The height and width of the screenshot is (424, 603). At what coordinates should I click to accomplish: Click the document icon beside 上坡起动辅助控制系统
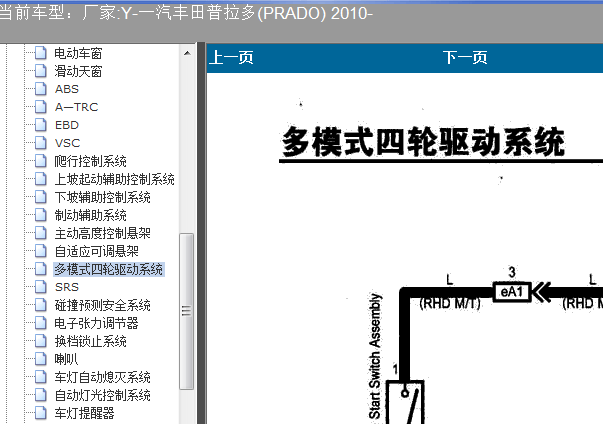click(41, 179)
